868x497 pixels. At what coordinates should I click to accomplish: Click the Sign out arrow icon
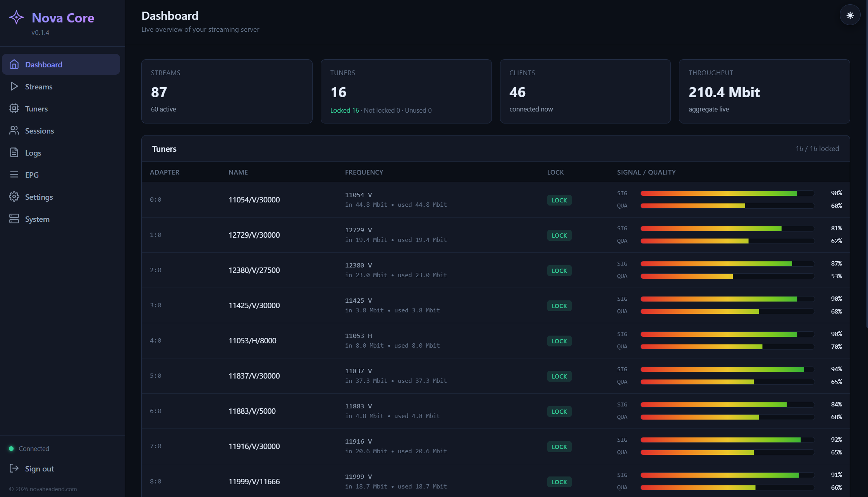[x=14, y=468]
